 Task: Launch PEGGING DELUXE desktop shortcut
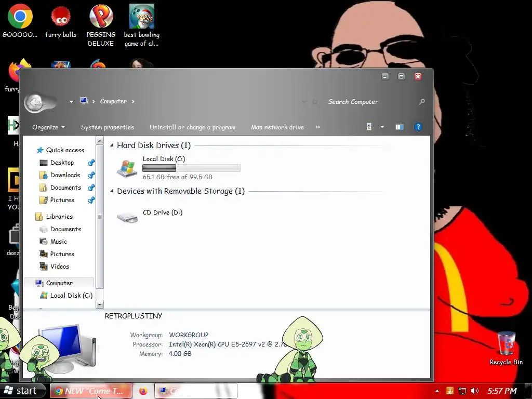coord(101,25)
